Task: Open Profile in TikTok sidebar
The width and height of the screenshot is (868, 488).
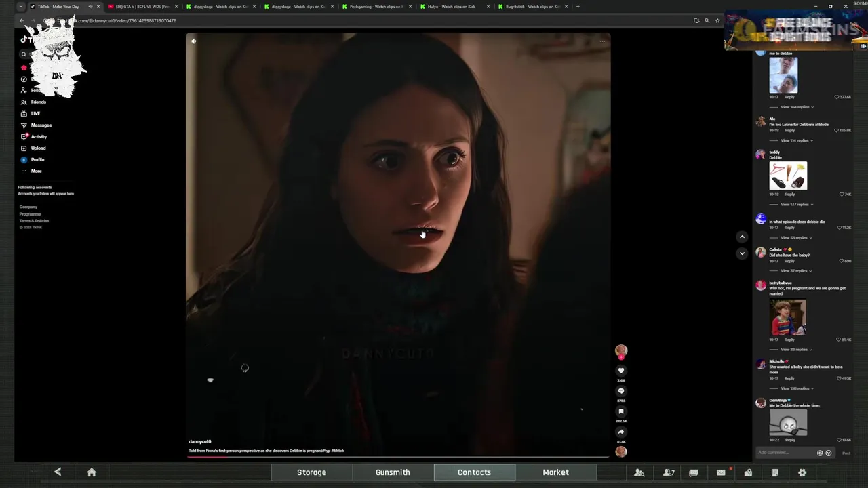Action: click(33, 159)
